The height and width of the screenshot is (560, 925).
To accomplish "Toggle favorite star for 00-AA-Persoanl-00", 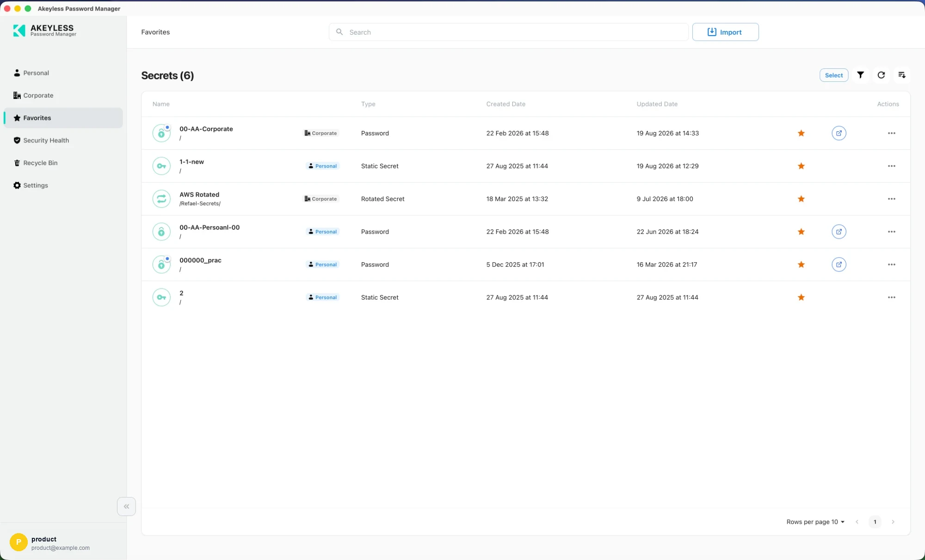I will [801, 232].
